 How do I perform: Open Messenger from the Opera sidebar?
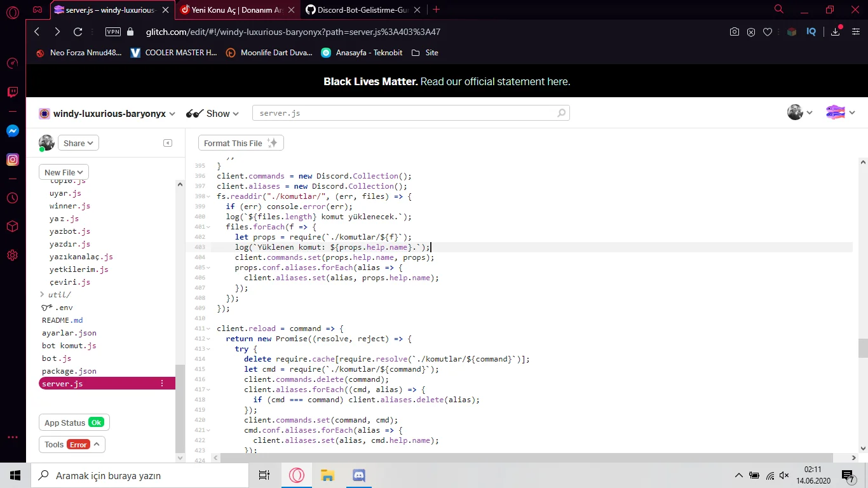(12, 131)
